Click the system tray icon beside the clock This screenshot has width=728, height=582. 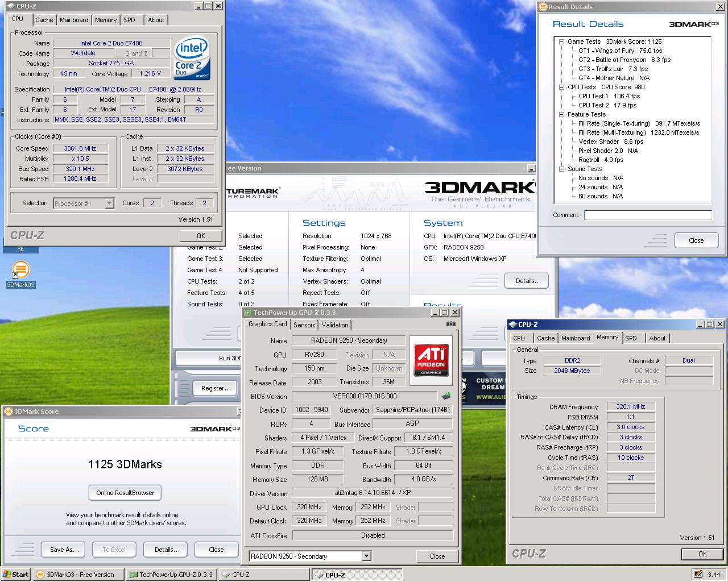point(698,575)
